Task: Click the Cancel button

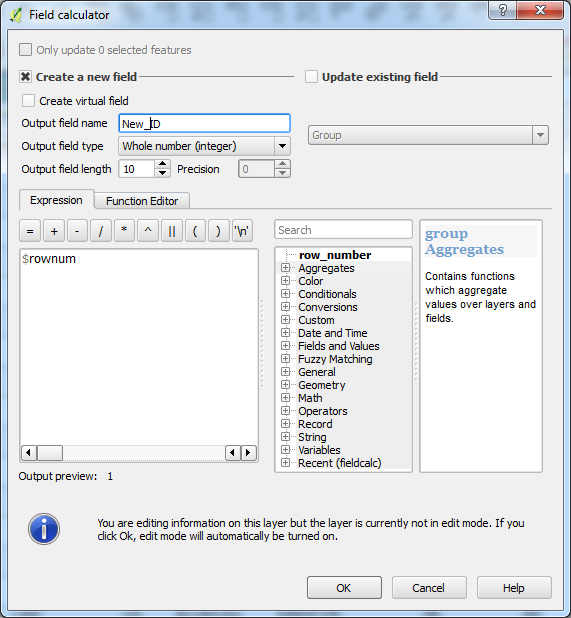Action: 429,588
